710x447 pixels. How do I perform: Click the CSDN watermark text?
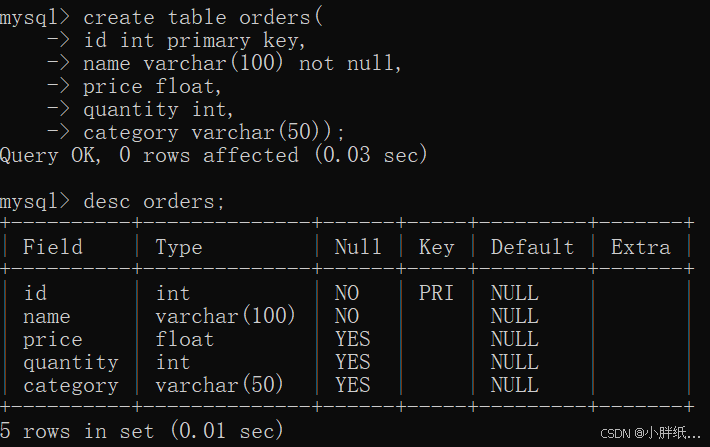pyautogui.click(x=650, y=433)
